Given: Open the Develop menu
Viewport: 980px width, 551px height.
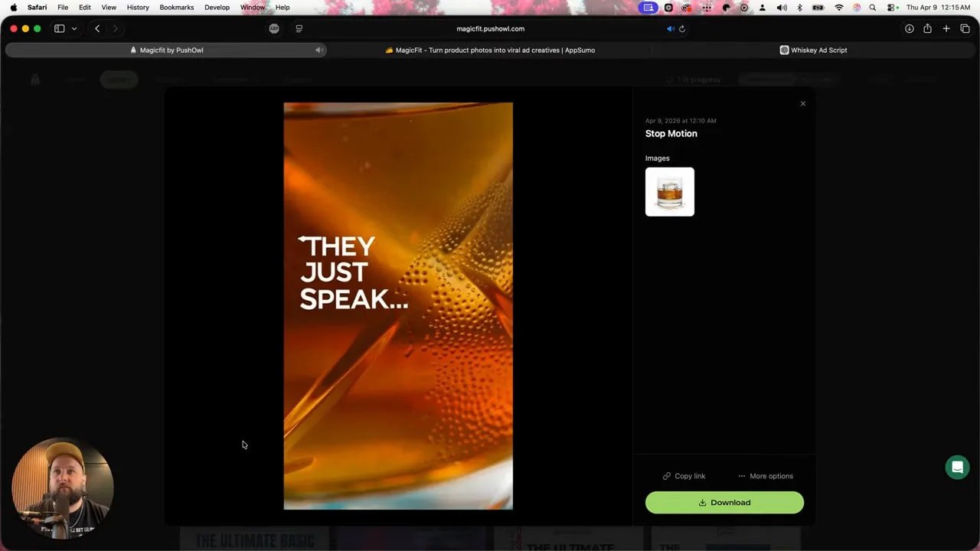Looking at the screenshot, I should point(217,7).
